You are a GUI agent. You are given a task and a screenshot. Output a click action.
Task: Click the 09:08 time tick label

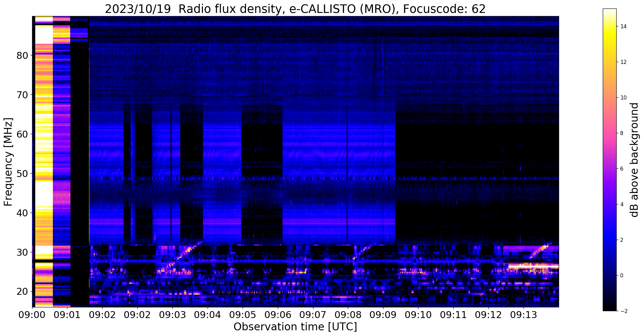(348, 315)
